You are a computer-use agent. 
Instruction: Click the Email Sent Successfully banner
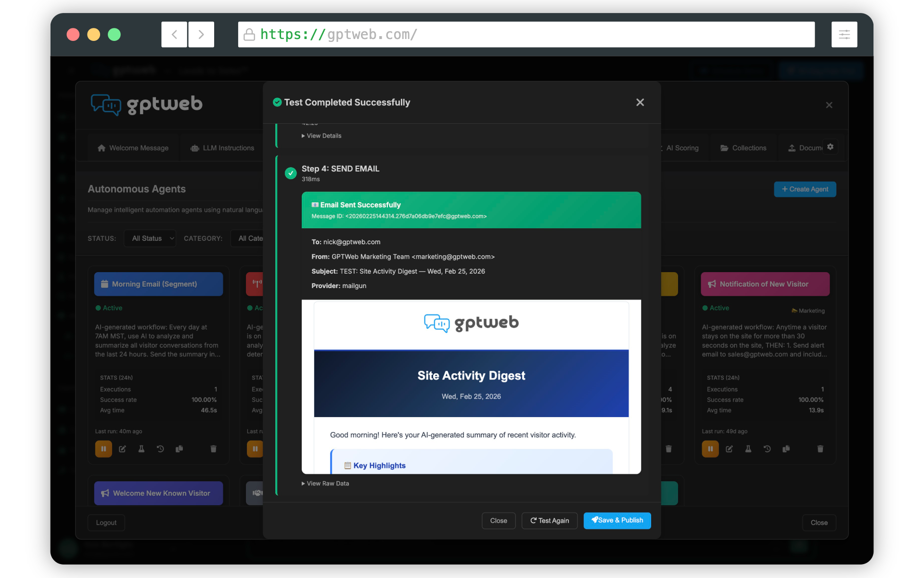click(x=471, y=210)
